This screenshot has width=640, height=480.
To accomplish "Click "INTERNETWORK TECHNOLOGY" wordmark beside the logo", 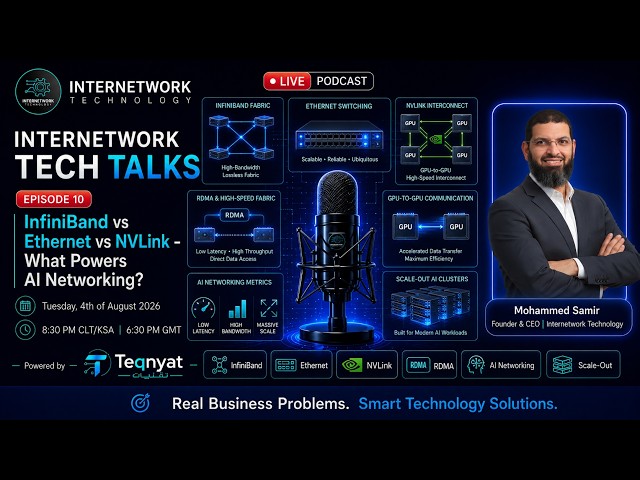I will (130, 92).
